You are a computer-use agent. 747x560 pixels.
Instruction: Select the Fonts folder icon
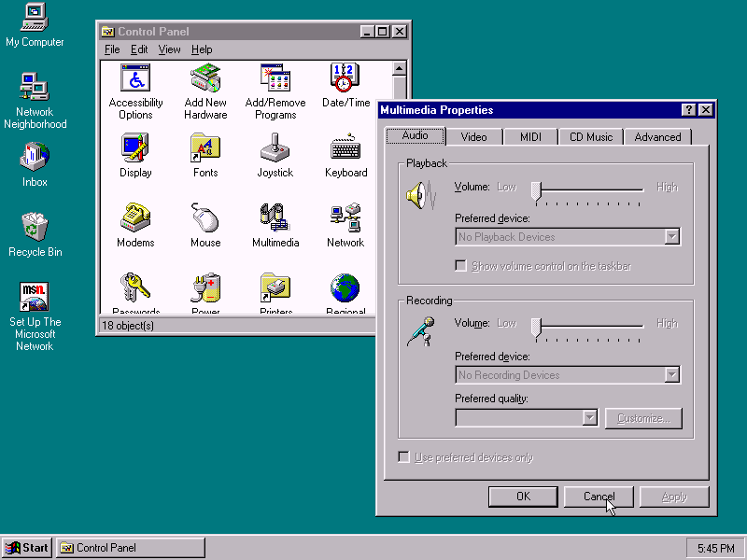tap(205, 148)
